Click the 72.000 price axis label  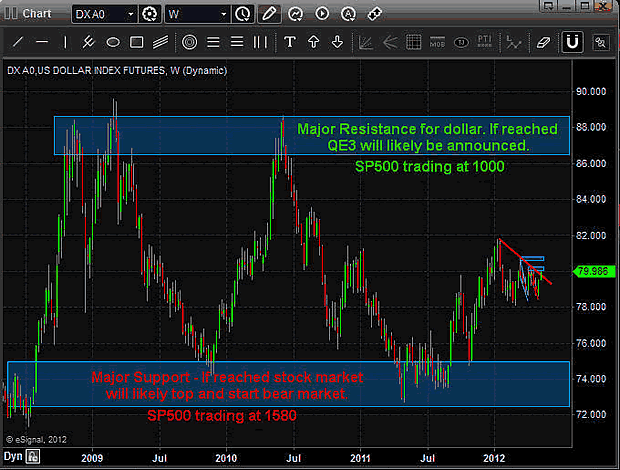591,415
